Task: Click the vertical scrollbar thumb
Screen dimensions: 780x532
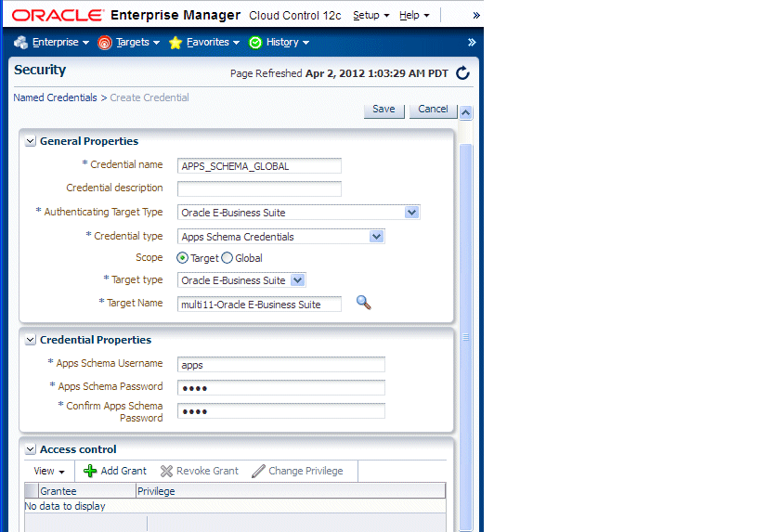Action: click(466, 337)
